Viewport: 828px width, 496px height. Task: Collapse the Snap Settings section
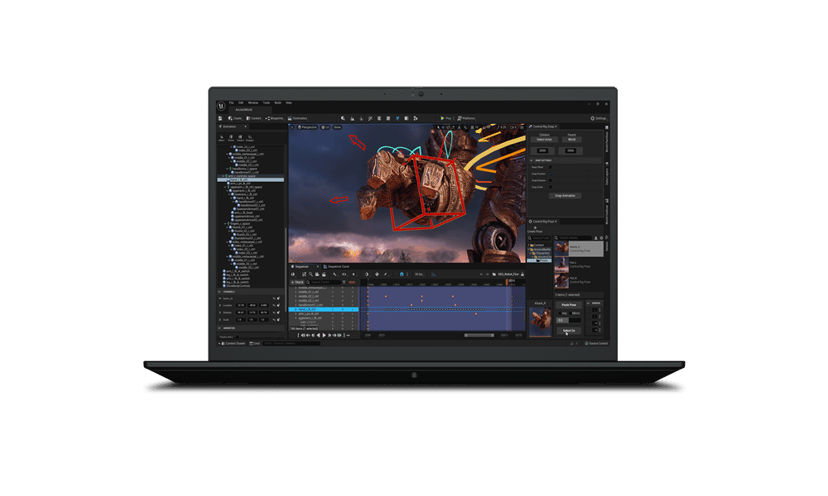pos(531,160)
